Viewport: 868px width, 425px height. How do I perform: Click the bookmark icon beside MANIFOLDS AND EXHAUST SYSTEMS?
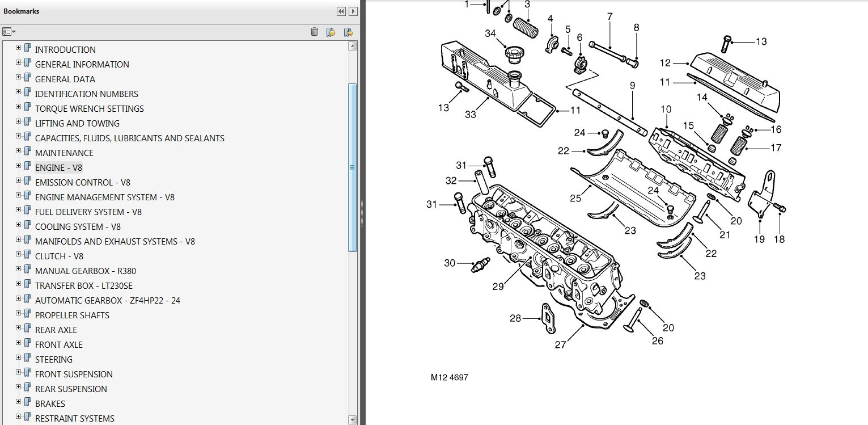pyautogui.click(x=27, y=240)
